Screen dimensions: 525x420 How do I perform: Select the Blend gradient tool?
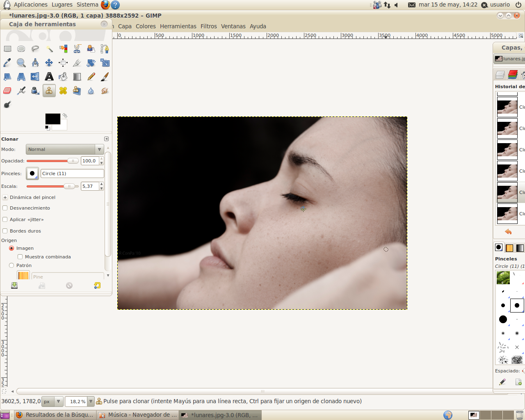coord(77,77)
